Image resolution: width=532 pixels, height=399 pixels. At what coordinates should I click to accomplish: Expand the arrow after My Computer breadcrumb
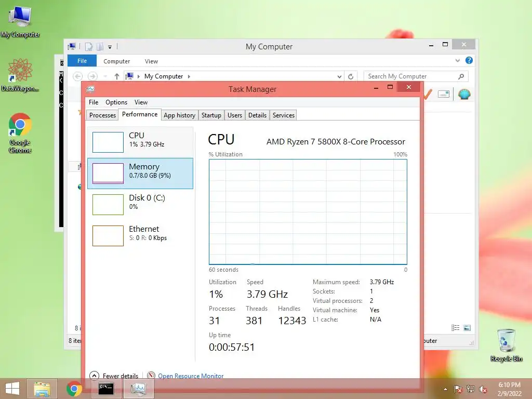pyautogui.click(x=189, y=76)
